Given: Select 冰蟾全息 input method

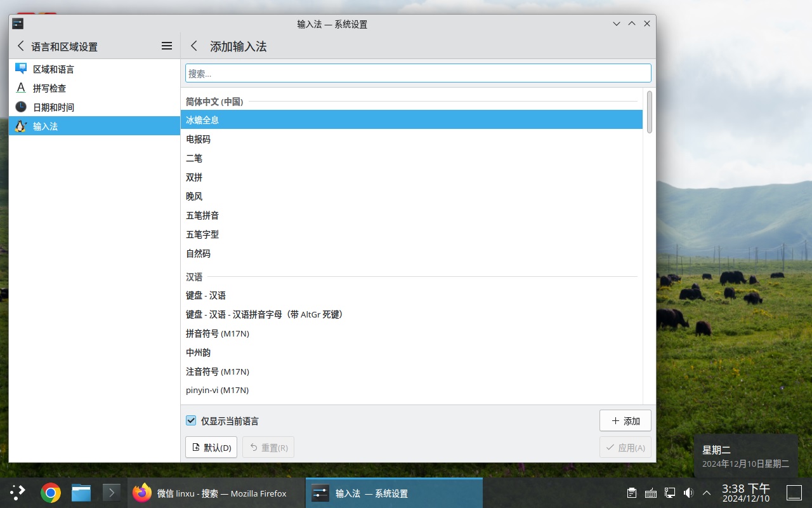Looking at the screenshot, I should 412,119.
